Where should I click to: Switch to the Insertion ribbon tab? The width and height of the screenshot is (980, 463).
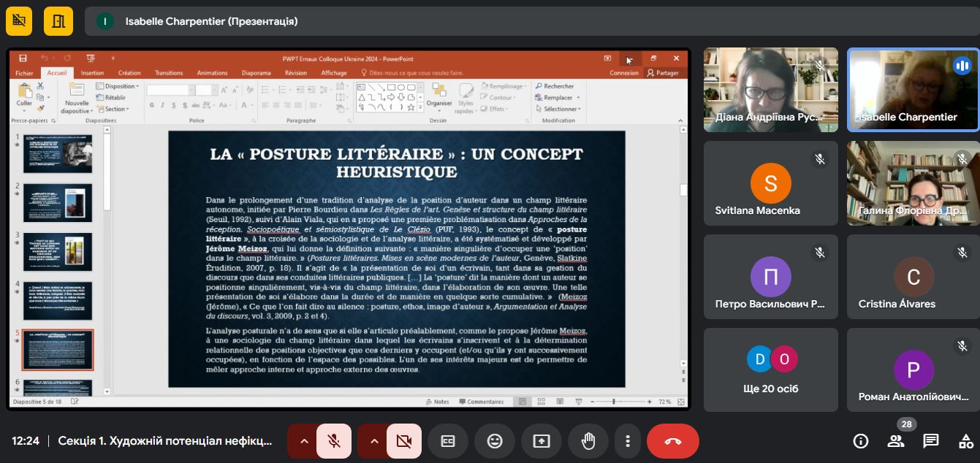click(x=93, y=73)
